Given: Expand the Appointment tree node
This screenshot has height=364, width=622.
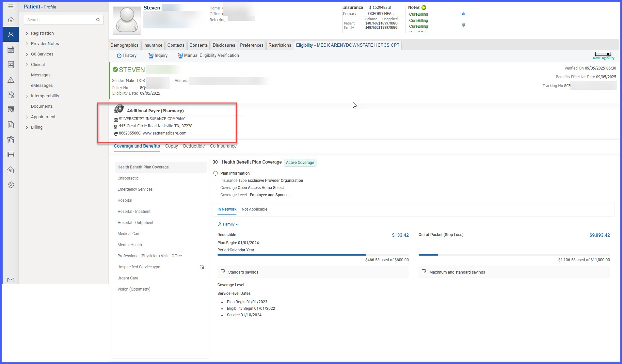Looking at the screenshot, I should click(x=27, y=117).
